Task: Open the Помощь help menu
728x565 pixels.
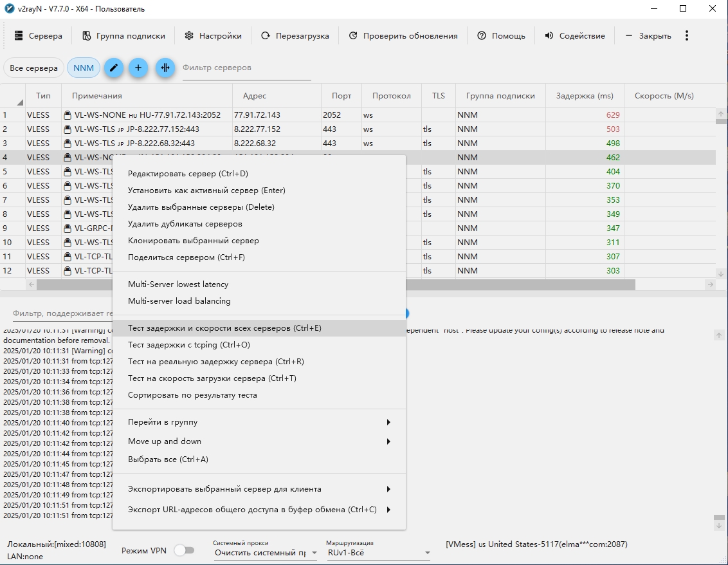Action: point(501,36)
